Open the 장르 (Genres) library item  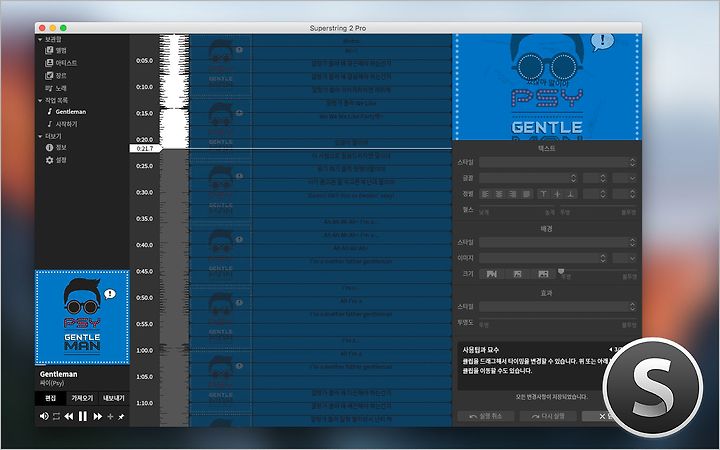(56, 75)
